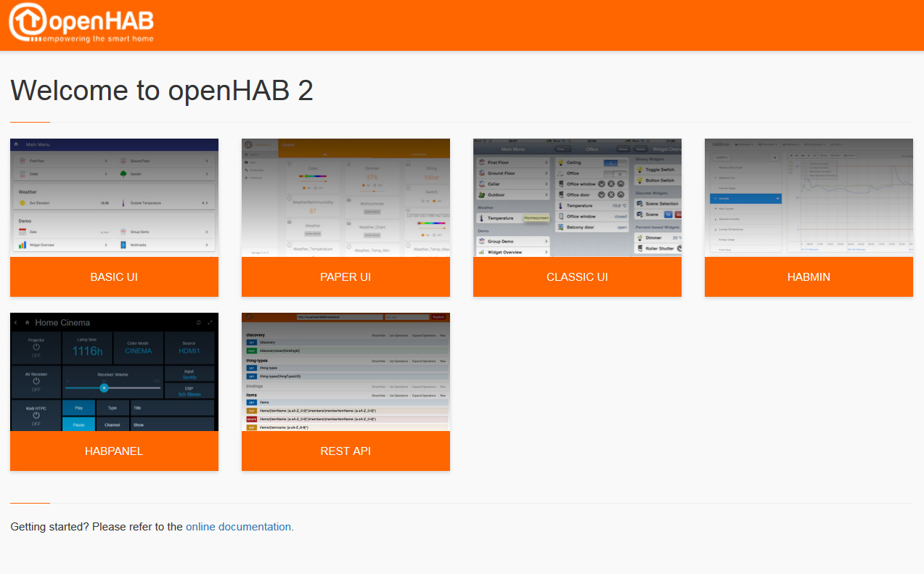
Task: Follow the online documentation link
Action: 238,527
